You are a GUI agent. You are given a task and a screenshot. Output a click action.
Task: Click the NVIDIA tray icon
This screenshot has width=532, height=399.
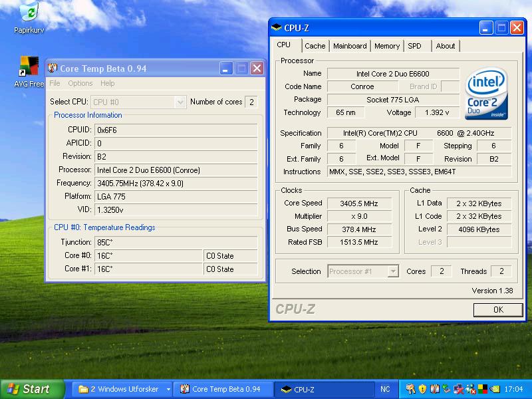(495, 389)
